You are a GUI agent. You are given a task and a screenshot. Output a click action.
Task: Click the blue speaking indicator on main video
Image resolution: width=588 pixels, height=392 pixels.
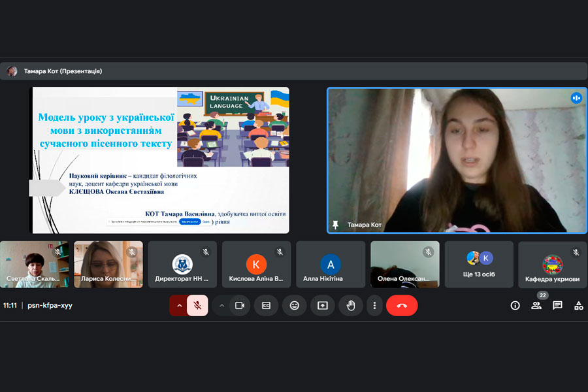pyautogui.click(x=576, y=98)
